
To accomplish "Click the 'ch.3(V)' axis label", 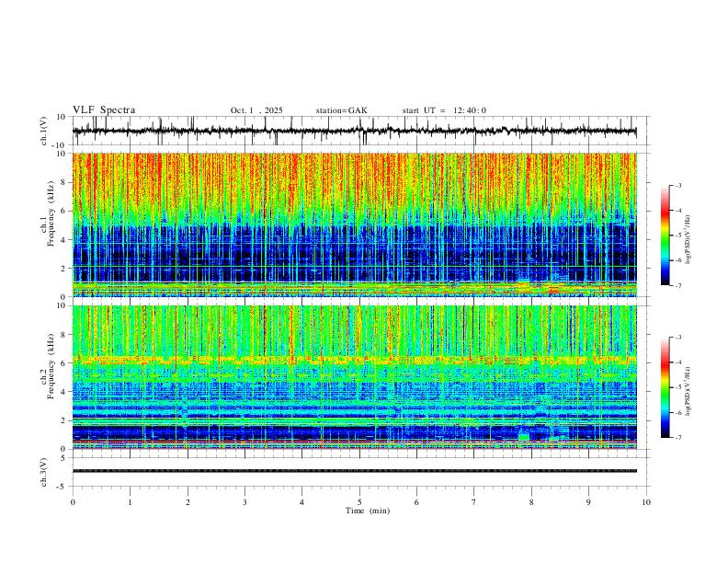I will [x=44, y=472].
